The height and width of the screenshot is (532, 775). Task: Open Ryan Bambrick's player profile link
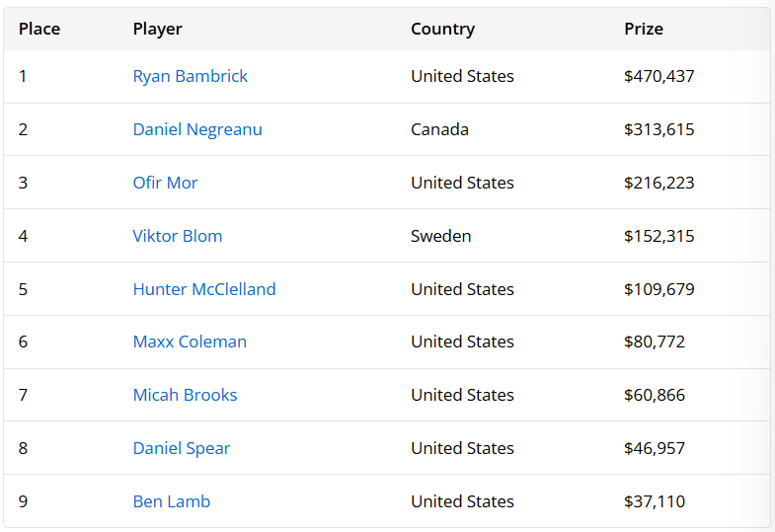pos(191,76)
